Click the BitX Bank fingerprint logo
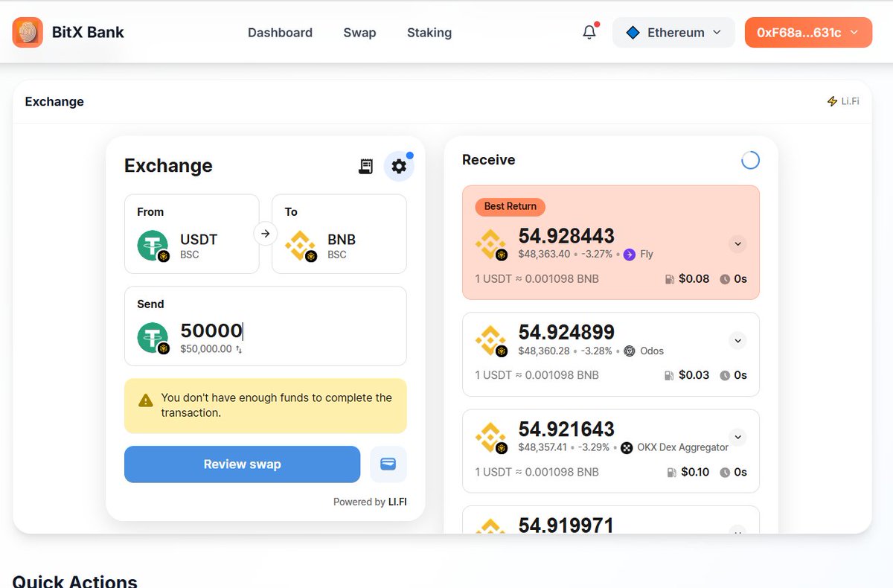Image resolution: width=893 pixels, height=588 pixels. (x=28, y=33)
